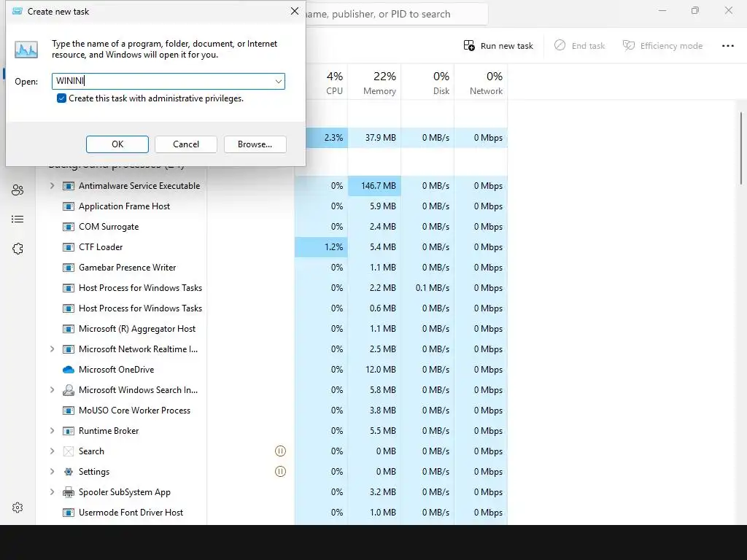Expand Microsoft Network Realtime Inspection process
Screen dimensions: 747x560
pos(52,349)
